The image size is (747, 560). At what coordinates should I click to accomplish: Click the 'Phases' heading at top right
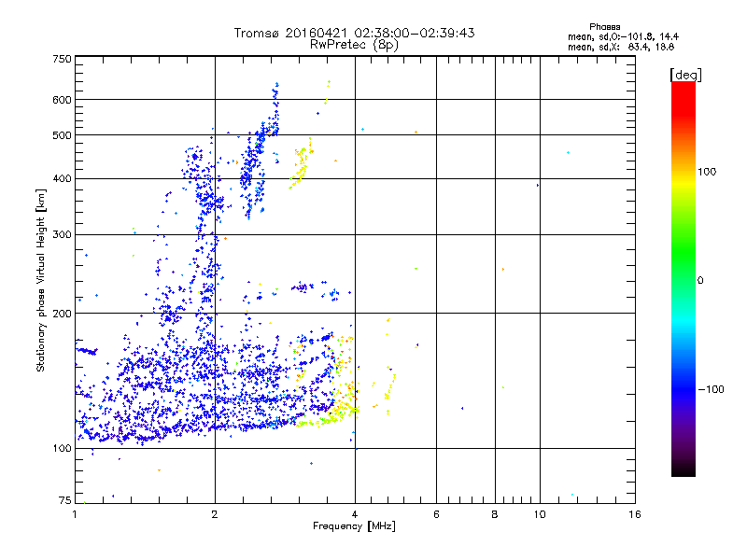pos(604,27)
